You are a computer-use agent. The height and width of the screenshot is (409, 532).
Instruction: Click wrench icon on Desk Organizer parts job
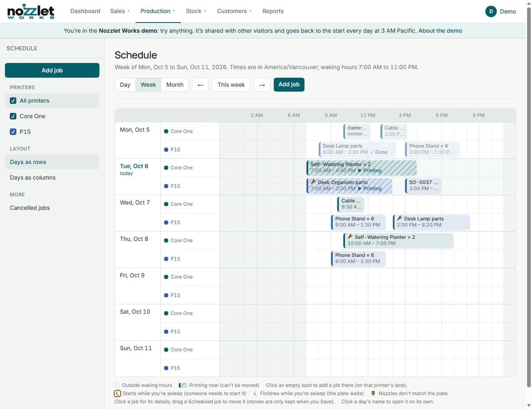click(x=313, y=182)
